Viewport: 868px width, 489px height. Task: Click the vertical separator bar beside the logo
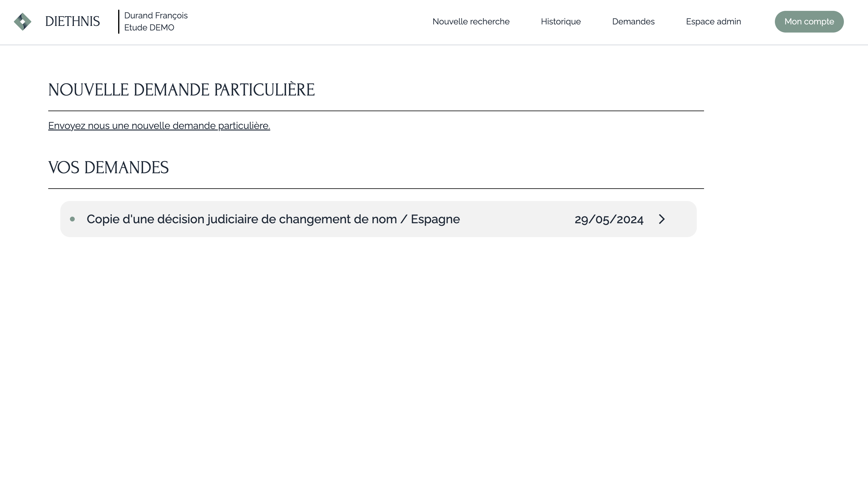pyautogui.click(x=119, y=22)
